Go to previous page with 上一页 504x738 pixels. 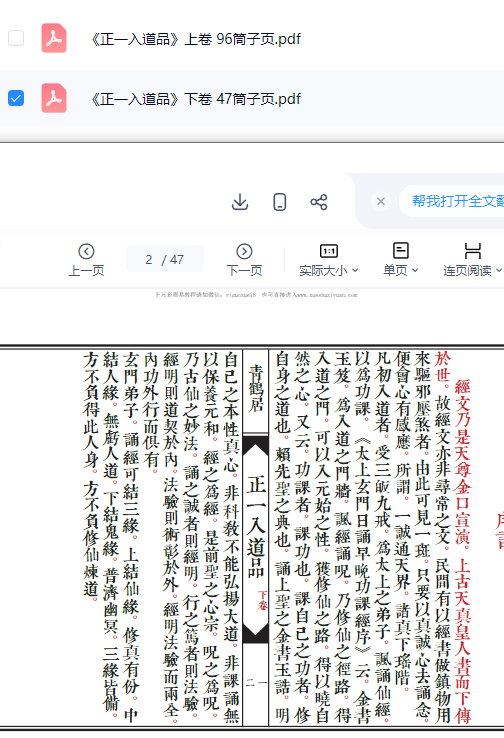pos(86,260)
